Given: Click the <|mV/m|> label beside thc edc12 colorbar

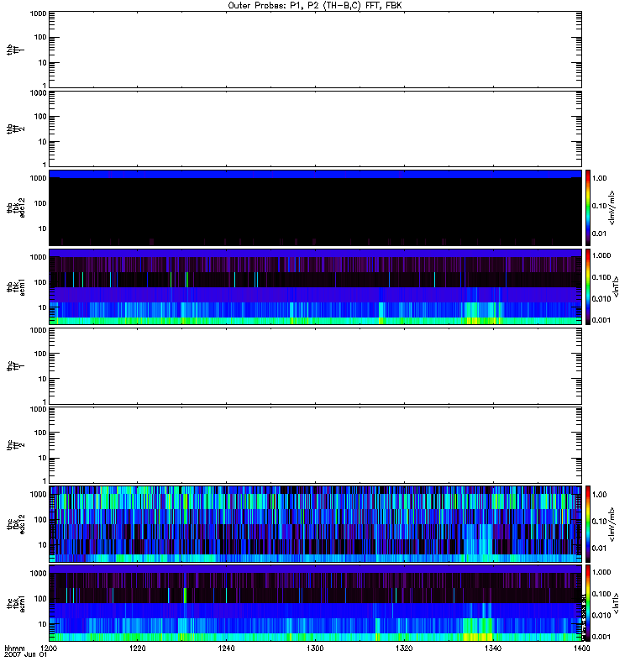Looking at the screenshot, I should (612, 524).
